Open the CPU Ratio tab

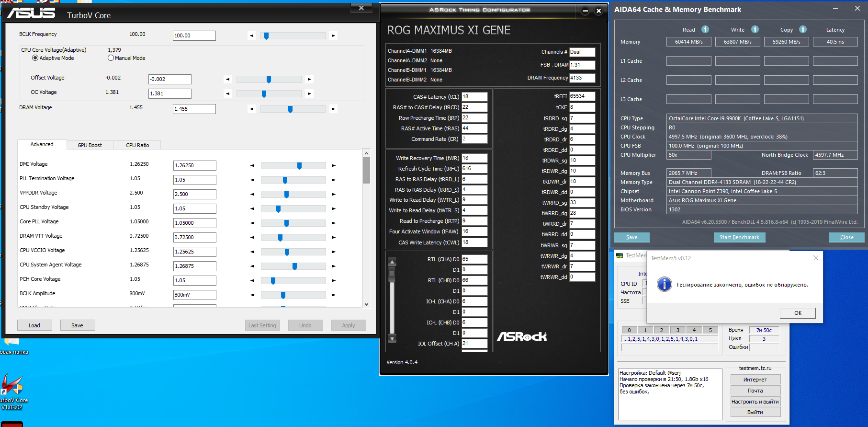point(137,145)
